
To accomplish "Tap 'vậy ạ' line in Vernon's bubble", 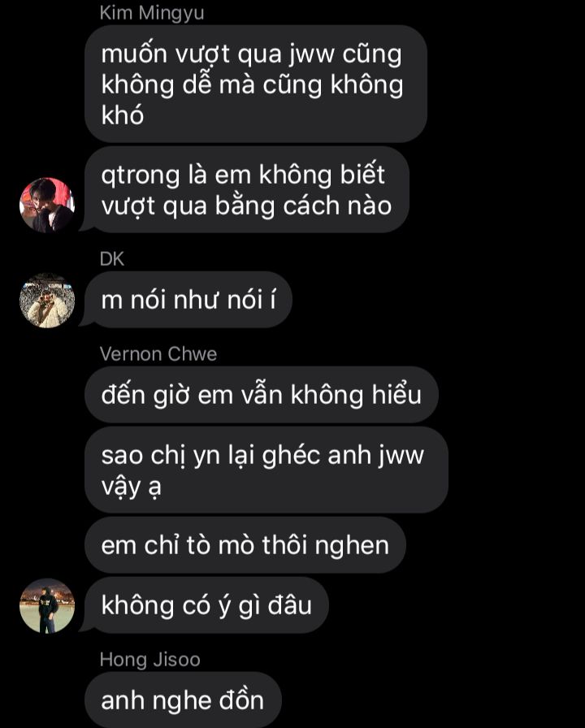I will 132,487.
